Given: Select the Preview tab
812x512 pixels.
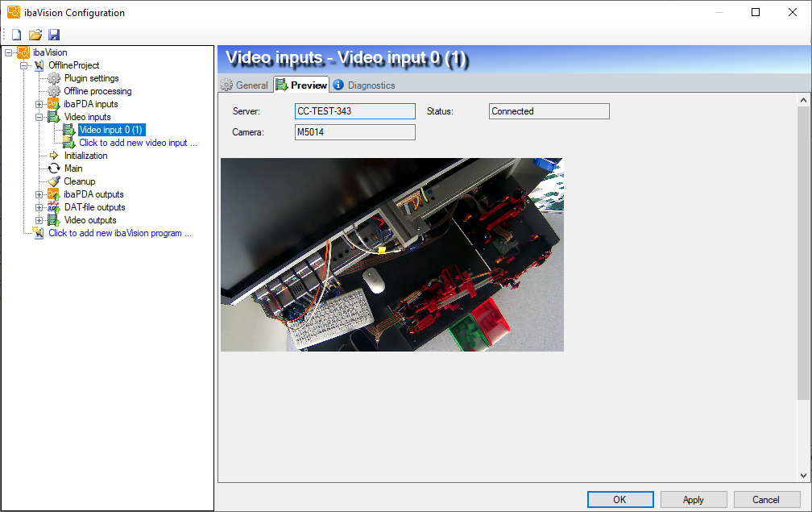Looking at the screenshot, I should tap(302, 85).
